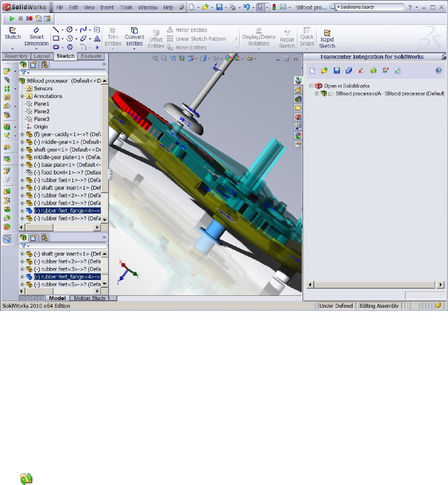Select Plane2 in the feature tree
This screenshot has height=485, width=448.
point(42,111)
